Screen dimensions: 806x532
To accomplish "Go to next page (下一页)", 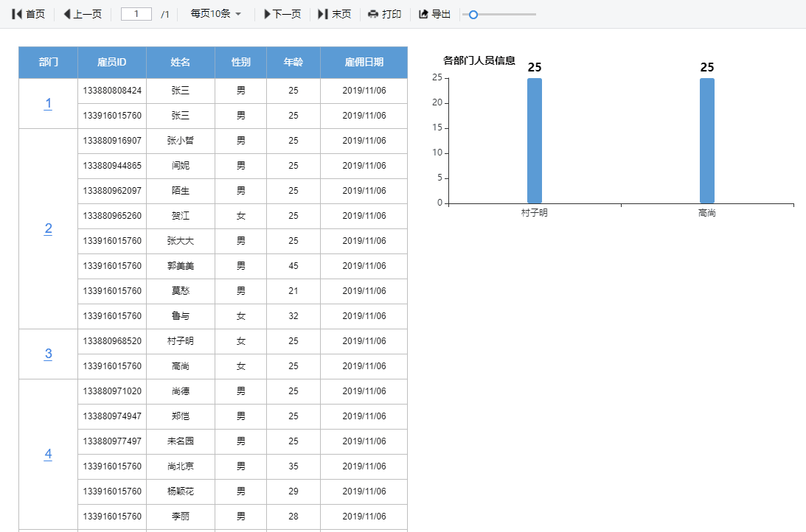I will pyautogui.click(x=282, y=14).
